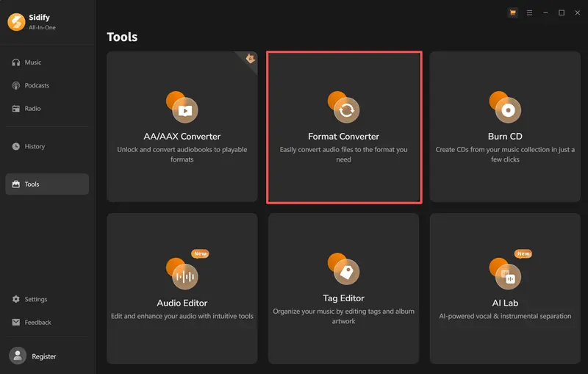Click the Sidify logo icon

point(16,22)
